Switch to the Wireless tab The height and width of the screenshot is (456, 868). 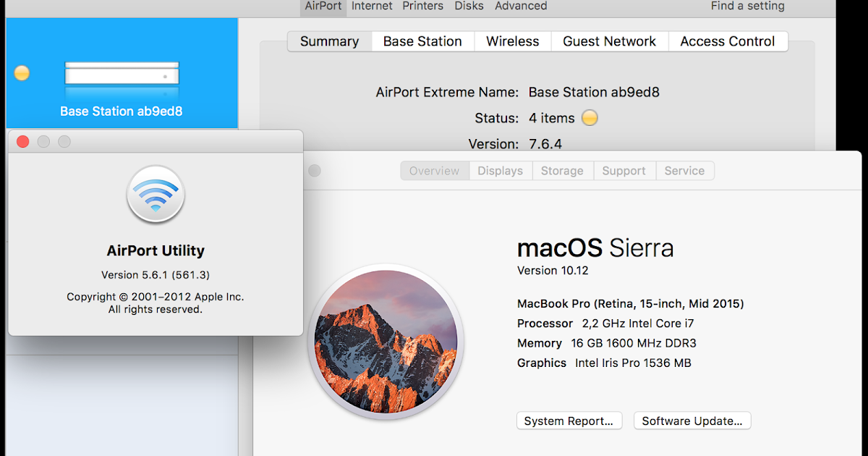pos(513,41)
